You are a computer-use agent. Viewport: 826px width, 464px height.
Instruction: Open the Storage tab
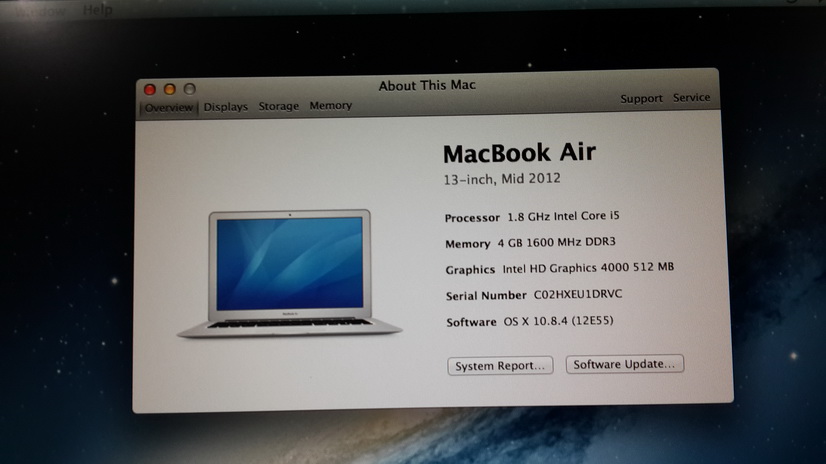click(x=278, y=106)
